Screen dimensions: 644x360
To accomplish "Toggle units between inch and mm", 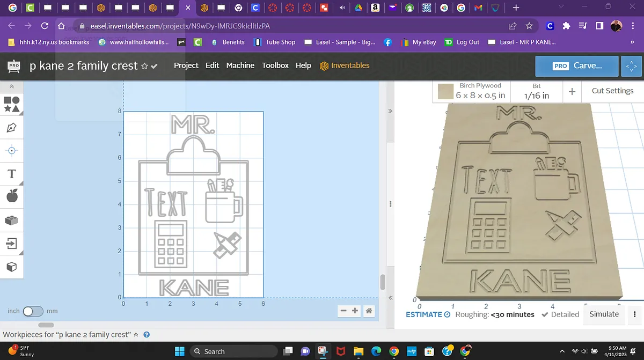I will 33,311.
